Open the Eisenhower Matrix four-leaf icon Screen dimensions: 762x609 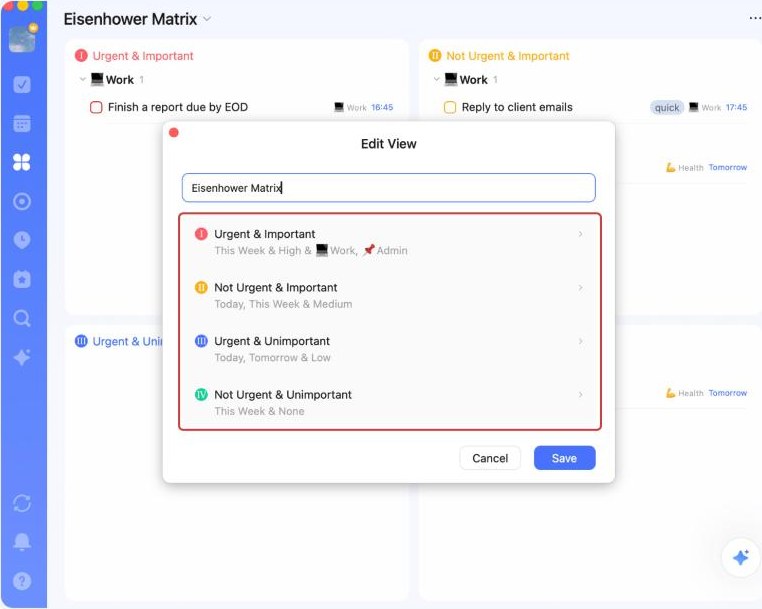pos(22,162)
